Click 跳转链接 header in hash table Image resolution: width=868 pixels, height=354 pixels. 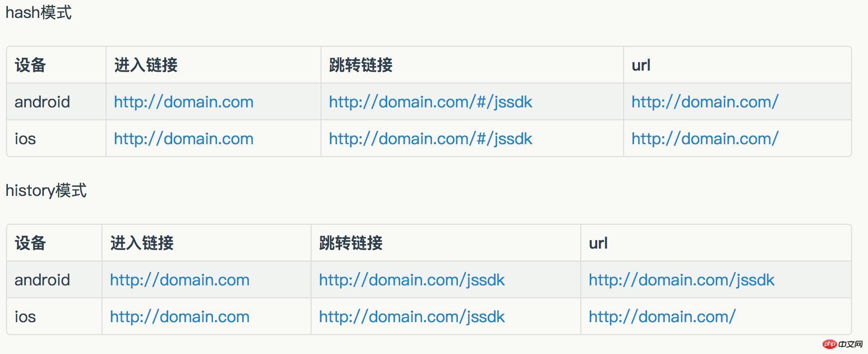pyautogui.click(x=361, y=65)
